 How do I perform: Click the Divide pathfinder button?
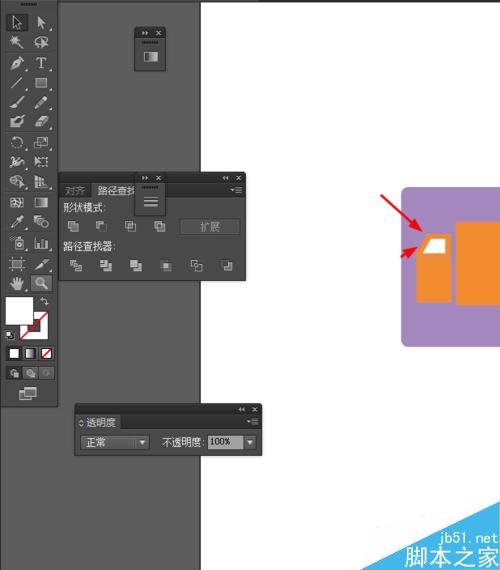[x=76, y=266]
